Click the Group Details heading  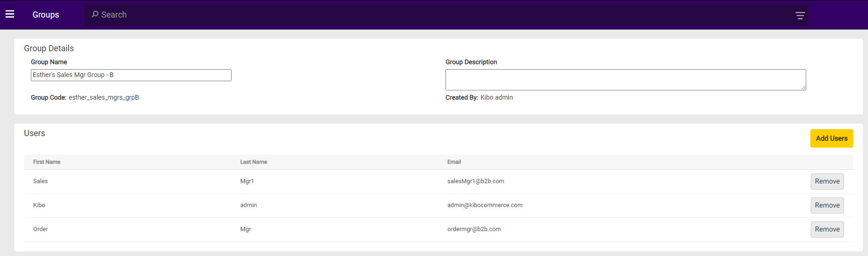tap(49, 48)
